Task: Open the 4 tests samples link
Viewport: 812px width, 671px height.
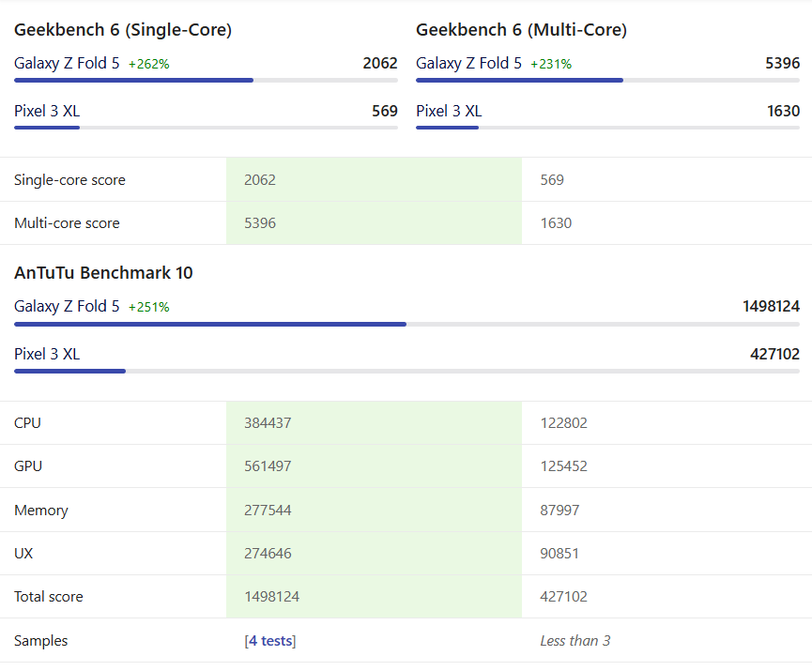Action: (270, 641)
